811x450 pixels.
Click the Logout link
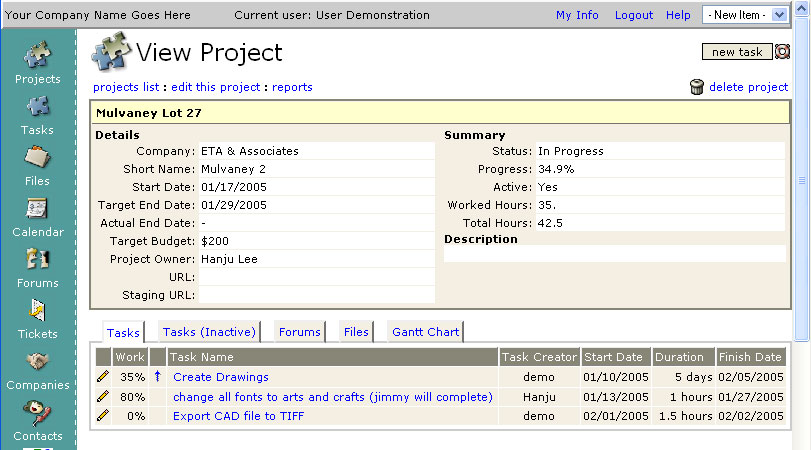point(634,16)
